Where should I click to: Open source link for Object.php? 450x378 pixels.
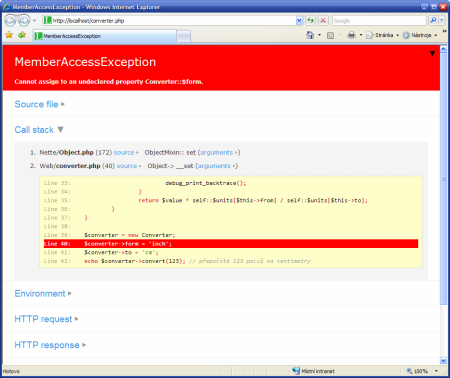point(126,153)
